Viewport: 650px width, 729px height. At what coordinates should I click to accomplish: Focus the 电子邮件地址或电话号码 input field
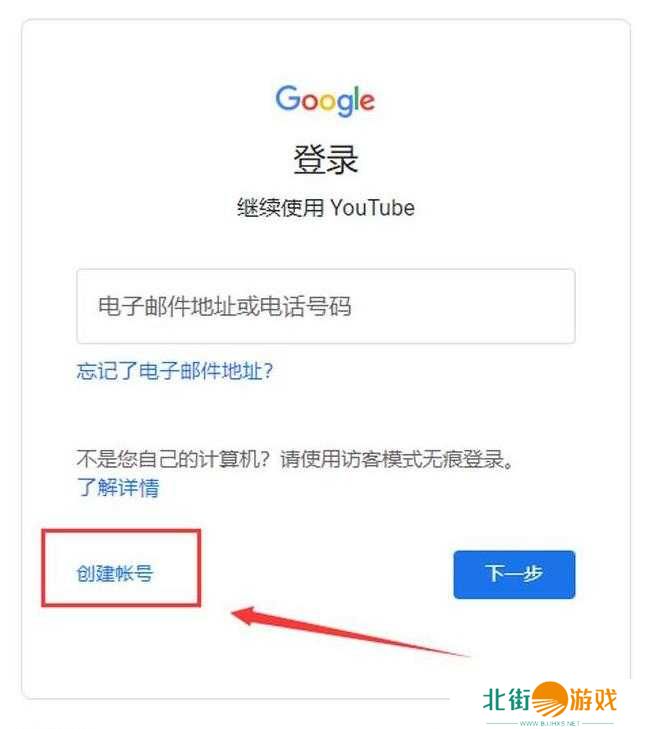point(326,306)
